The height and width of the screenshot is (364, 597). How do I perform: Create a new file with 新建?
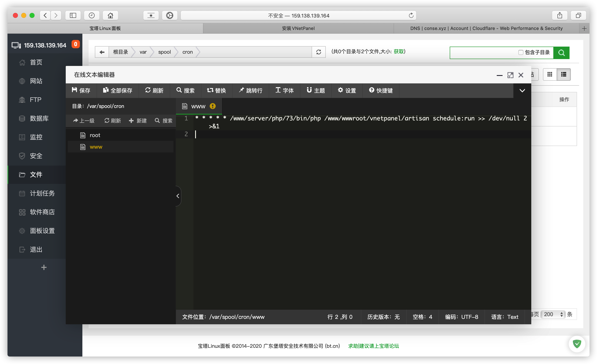pyautogui.click(x=138, y=120)
